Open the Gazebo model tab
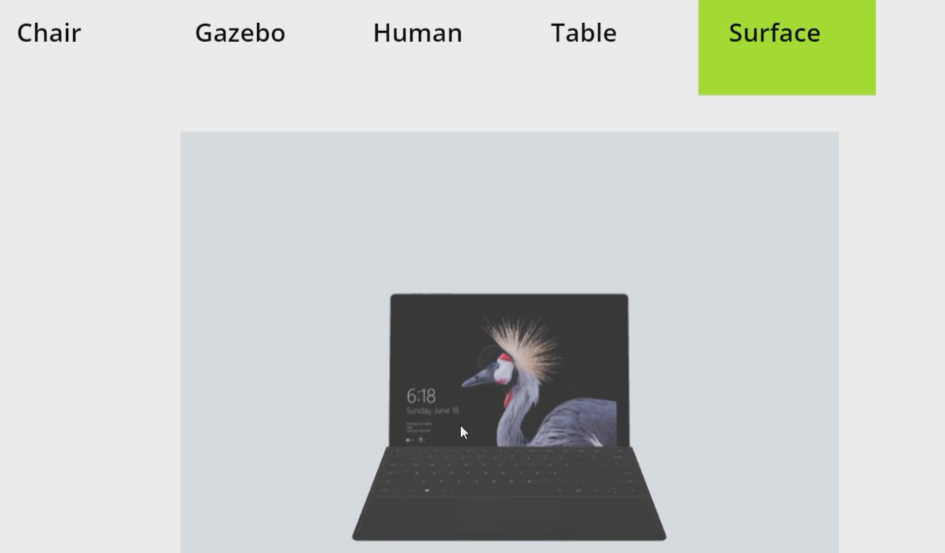This screenshot has height=553, width=945. coord(240,33)
